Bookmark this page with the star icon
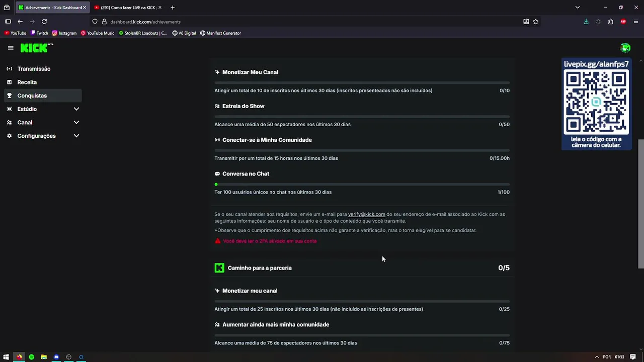This screenshot has width=644, height=362. pyautogui.click(x=536, y=22)
